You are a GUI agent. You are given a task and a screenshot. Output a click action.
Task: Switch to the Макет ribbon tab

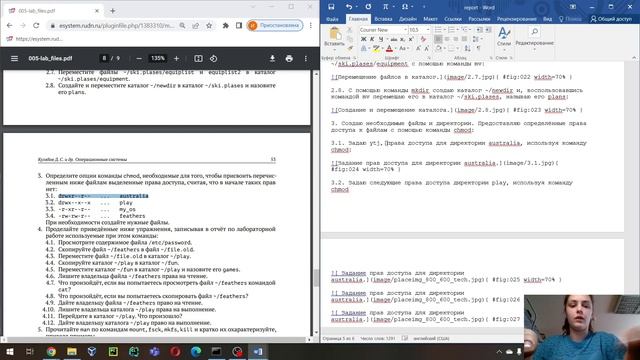[430, 19]
